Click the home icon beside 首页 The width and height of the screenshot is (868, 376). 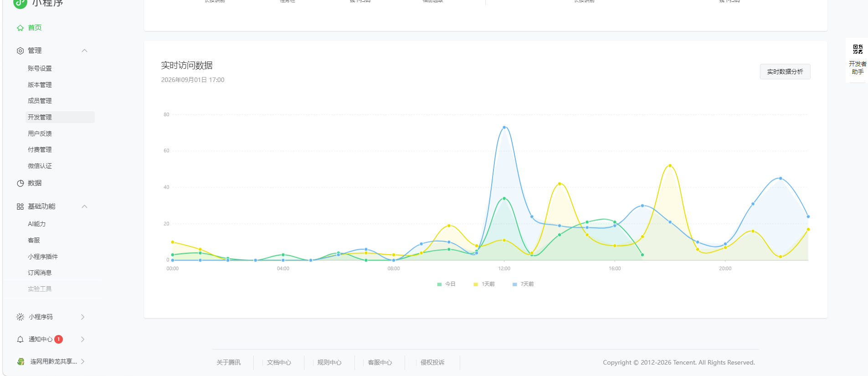pos(20,28)
